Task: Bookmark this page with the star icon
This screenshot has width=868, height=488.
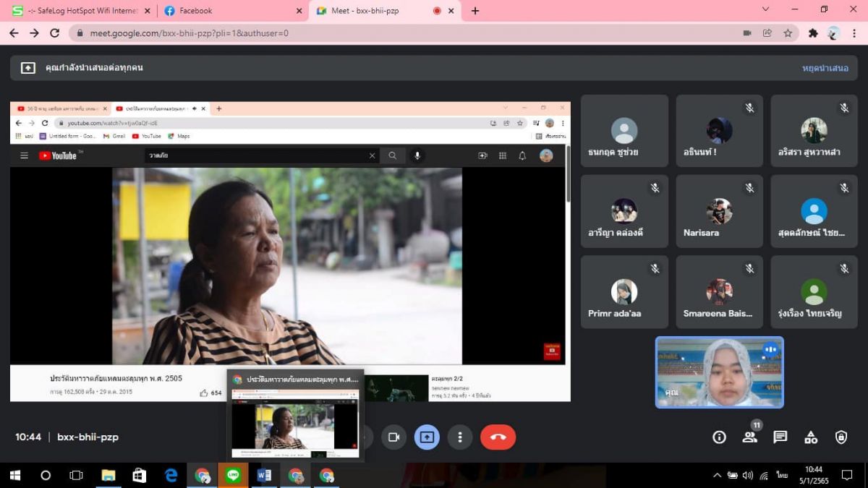Action: tap(788, 33)
